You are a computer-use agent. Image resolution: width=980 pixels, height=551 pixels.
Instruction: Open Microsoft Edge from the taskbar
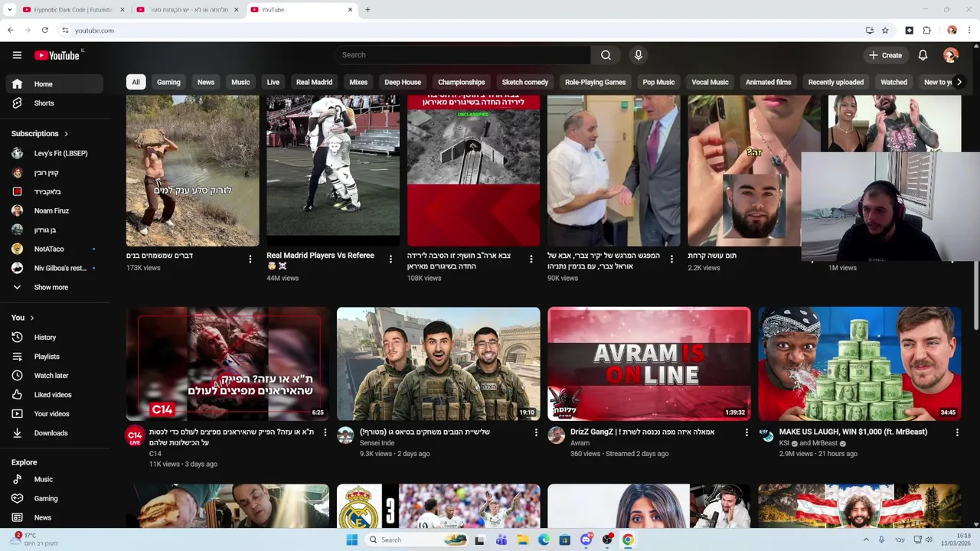[544, 540]
